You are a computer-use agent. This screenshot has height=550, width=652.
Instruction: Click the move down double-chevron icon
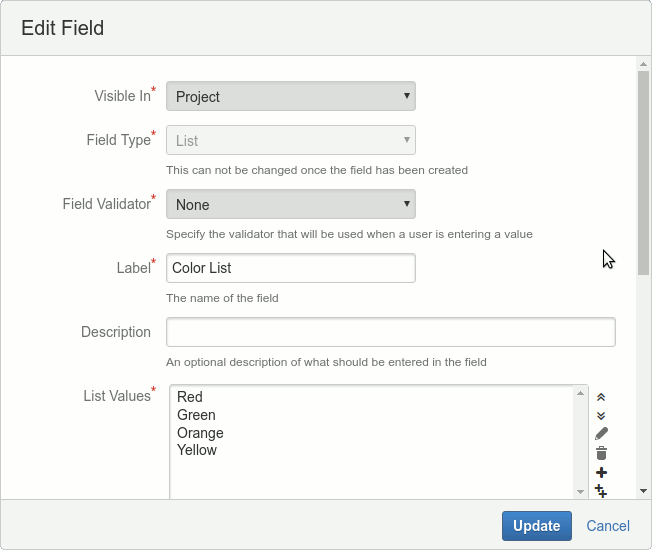pos(601,415)
